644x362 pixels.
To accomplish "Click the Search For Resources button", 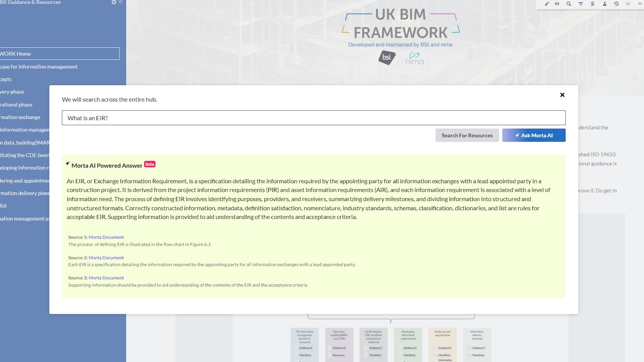I will (467, 135).
